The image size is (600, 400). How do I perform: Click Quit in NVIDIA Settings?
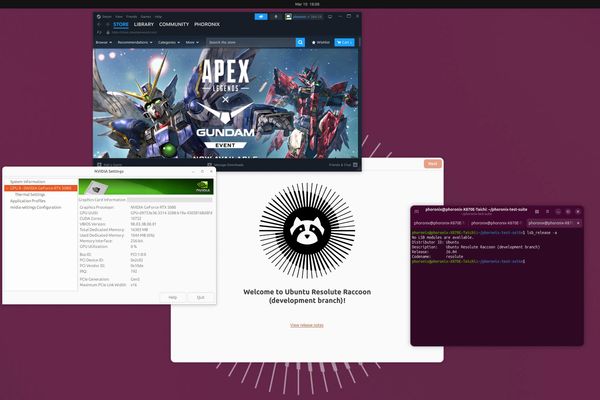click(201, 297)
